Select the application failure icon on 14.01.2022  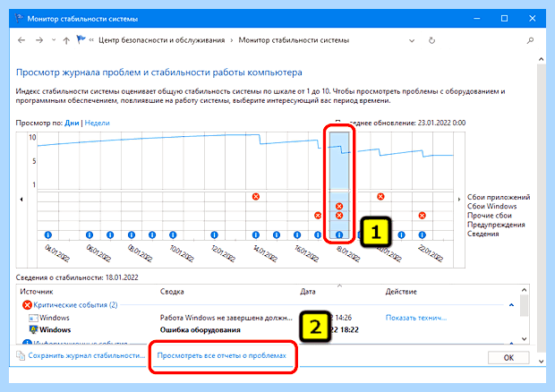click(x=256, y=196)
